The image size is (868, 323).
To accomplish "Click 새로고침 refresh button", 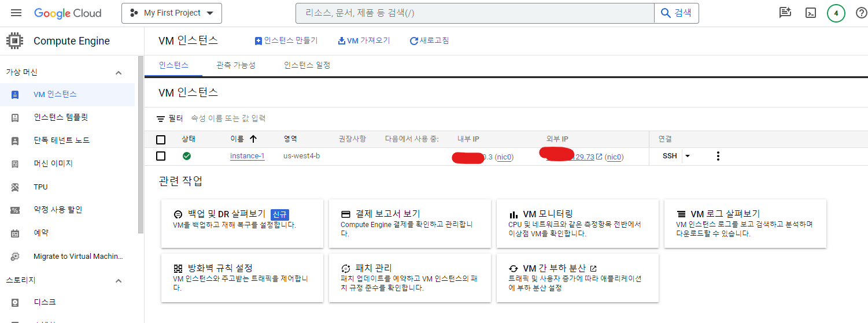I will pos(429,40).
